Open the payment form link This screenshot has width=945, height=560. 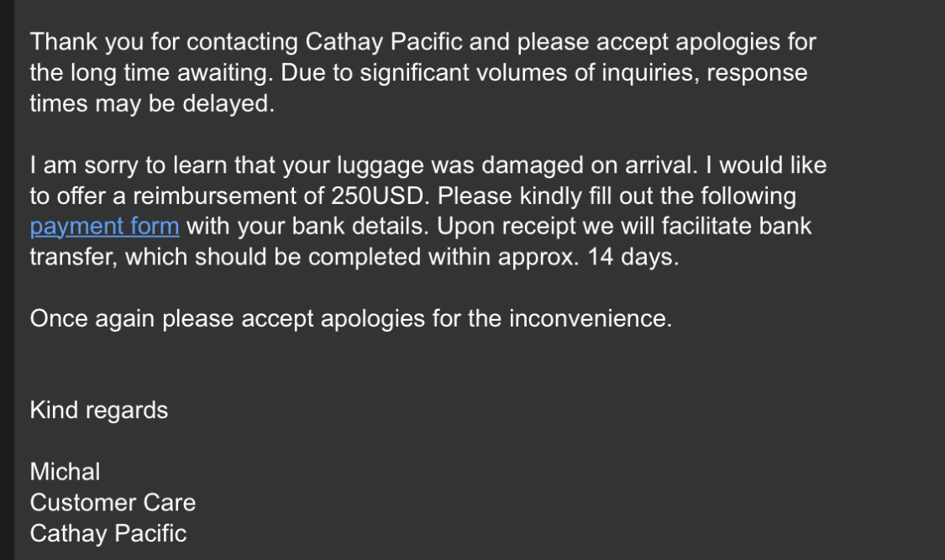[x=104, y=227]
